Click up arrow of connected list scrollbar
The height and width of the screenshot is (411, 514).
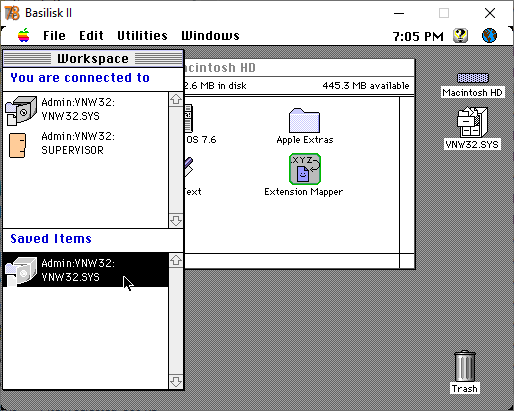[176, 99]
